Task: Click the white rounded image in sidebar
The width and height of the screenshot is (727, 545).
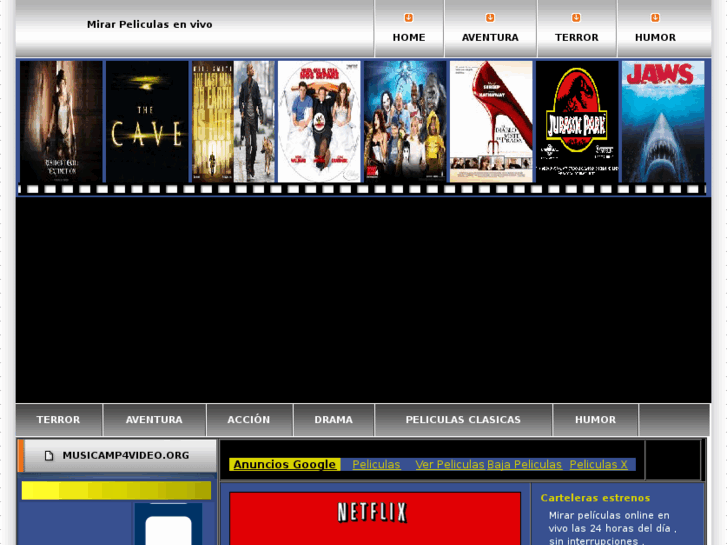Action: (x=168, y=530)
